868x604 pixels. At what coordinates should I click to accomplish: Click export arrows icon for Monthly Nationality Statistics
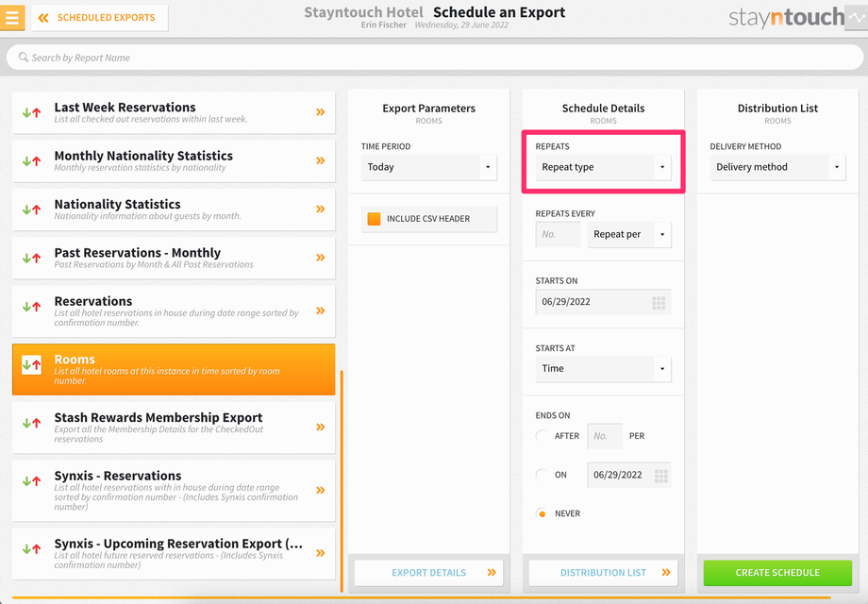[31, 161]
